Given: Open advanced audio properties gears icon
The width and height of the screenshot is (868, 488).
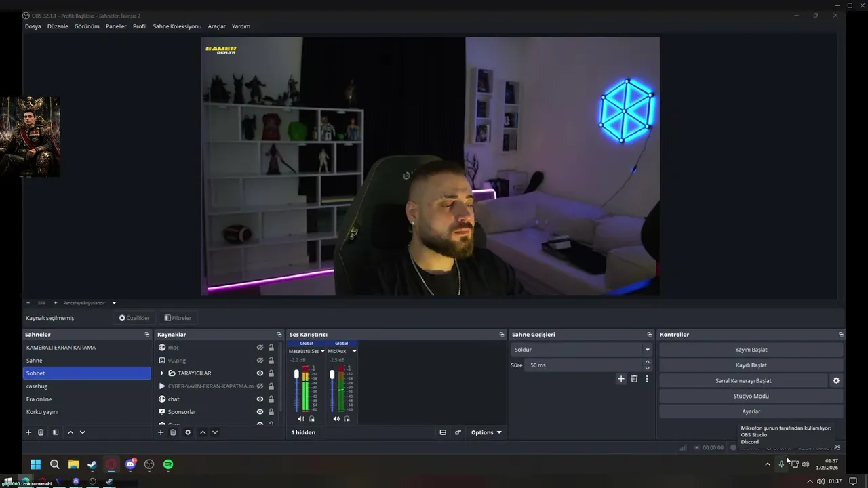Looking at the screenshot, I should [458, 432].
